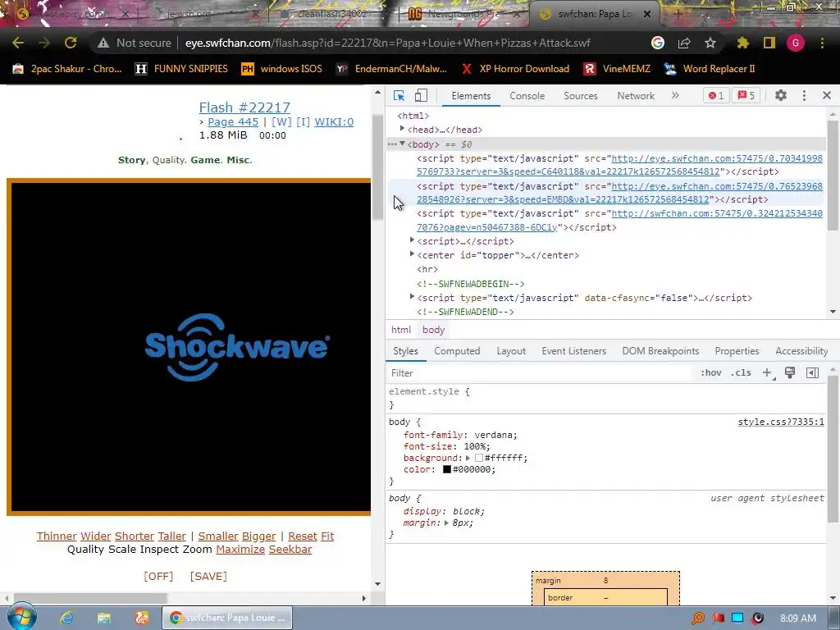
Task: Share this page via the share icon
Action: tap(684, 43)
